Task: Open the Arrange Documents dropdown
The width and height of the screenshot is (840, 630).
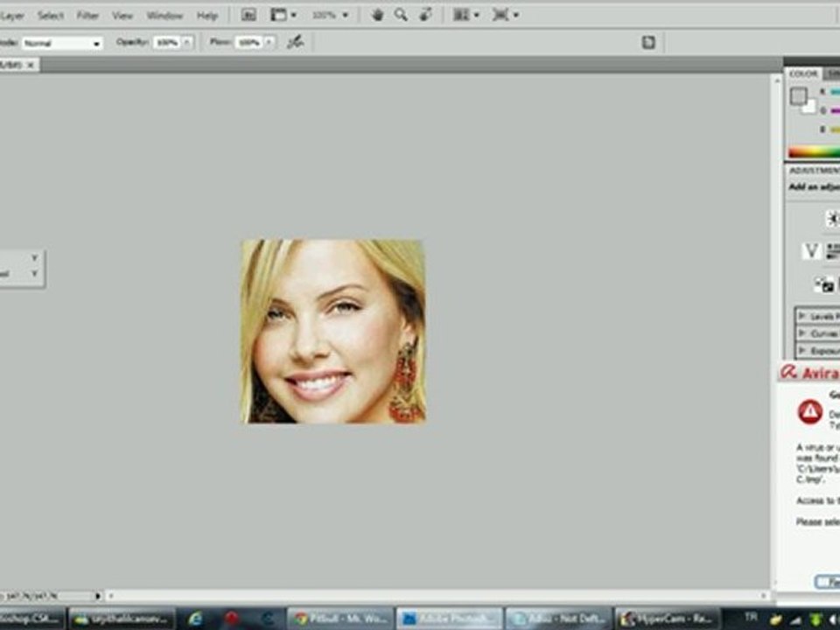Action: [466, 15]
